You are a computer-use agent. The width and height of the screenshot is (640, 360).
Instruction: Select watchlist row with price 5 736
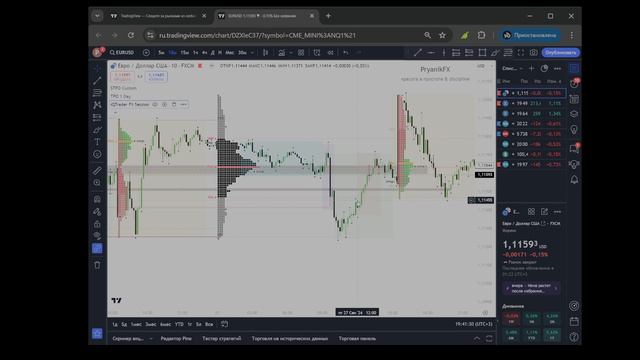(531, 134)
